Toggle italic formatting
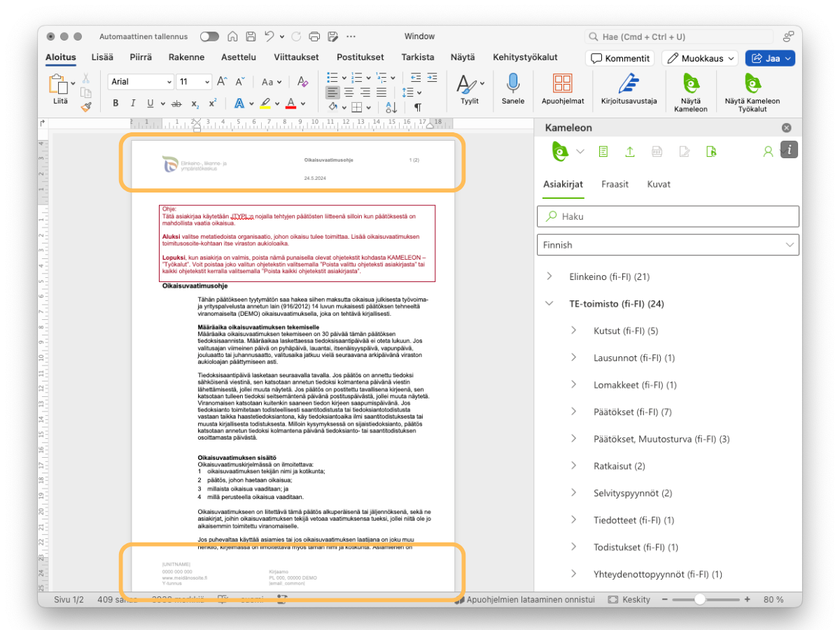Screen dimensions: 840x630 [133, 104]
